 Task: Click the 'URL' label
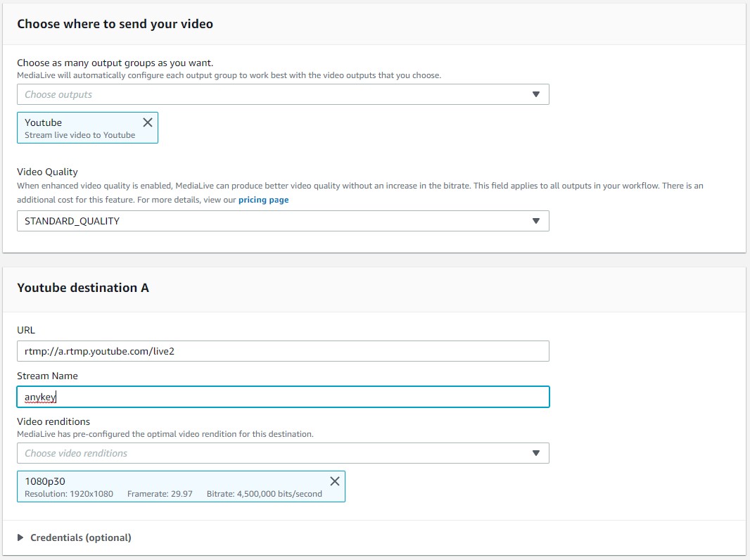[x=26, y=330]
